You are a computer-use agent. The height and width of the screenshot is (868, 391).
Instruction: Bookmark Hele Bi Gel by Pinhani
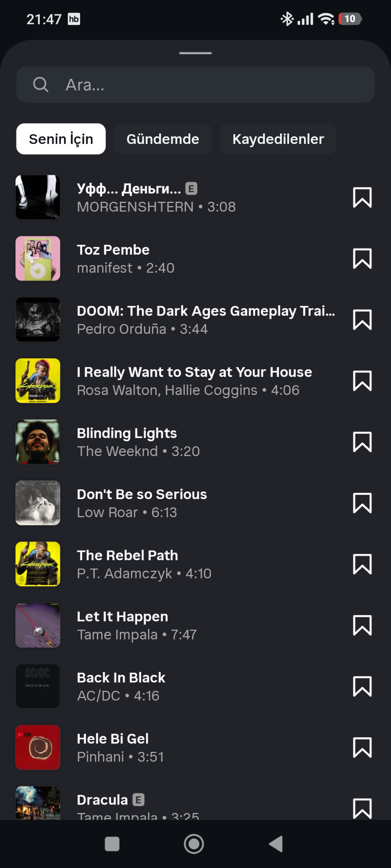click(362, 747)
